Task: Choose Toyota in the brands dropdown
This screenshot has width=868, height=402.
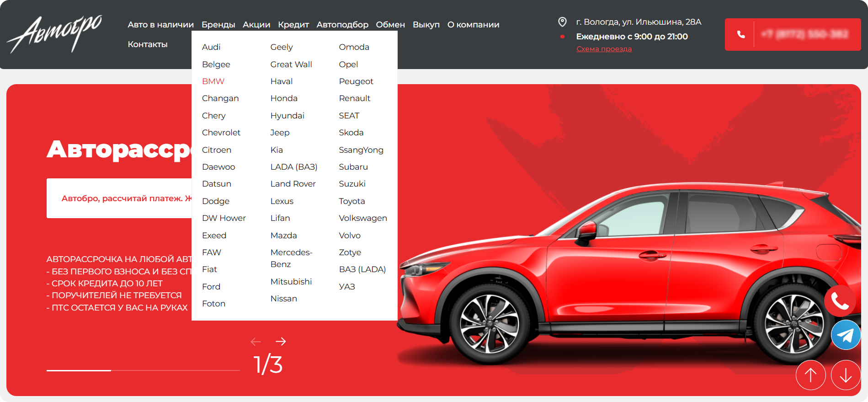Action: coord(351,201)
